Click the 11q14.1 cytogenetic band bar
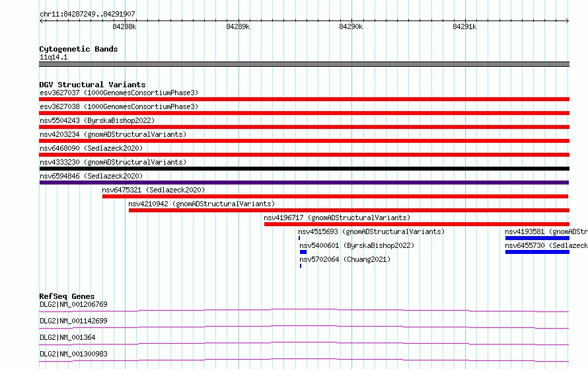Viewport: 588px width, 369px height. tap(304, 64)
